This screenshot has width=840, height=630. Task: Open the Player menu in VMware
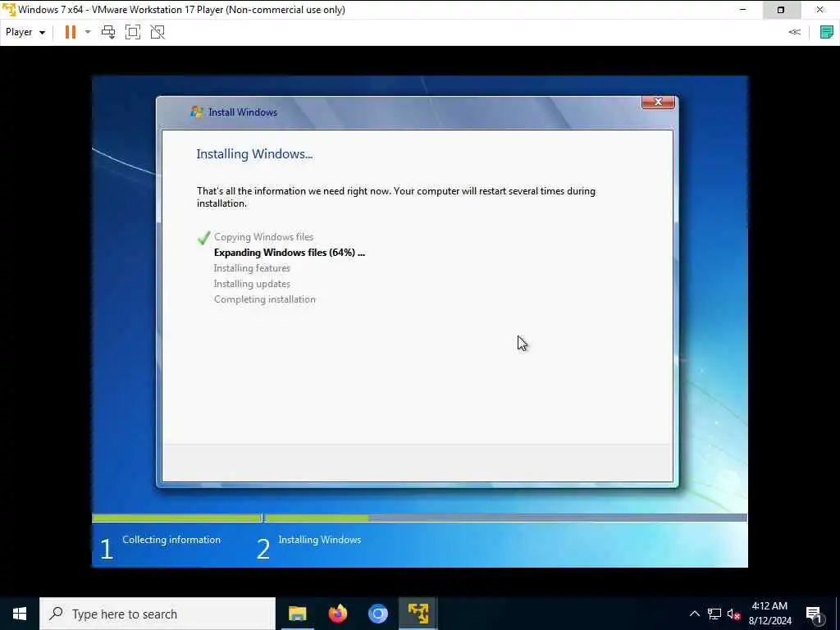point(25,32)
